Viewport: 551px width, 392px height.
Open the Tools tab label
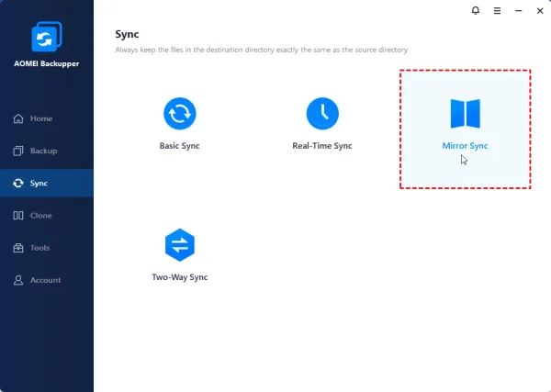(x=40, y=248)
